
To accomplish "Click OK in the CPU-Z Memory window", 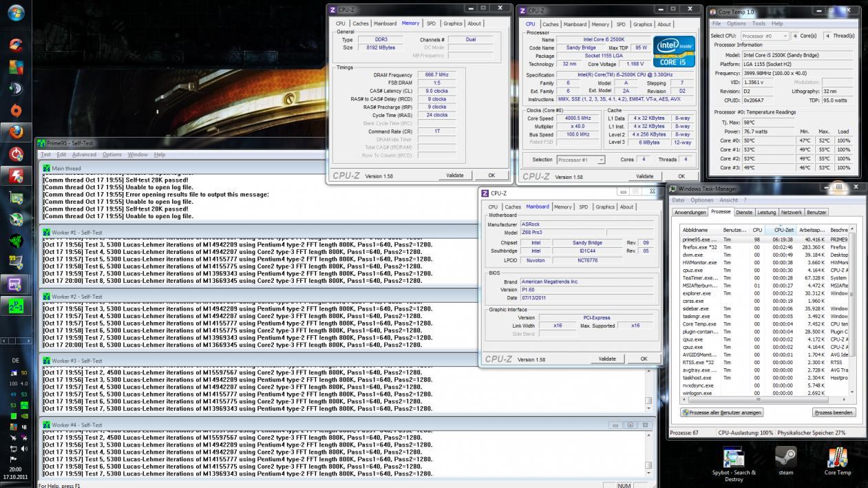I will (x=491, y=176).
